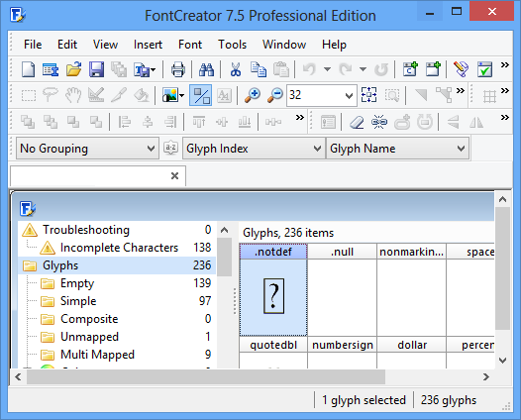The height and width of the screenshot is (420, 521).
Task: Click the Zoom In magnifier icon
Action: pos(253,95)
